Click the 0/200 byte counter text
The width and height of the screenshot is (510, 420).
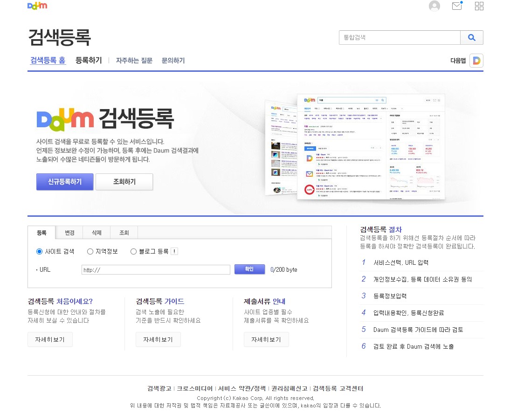[x=284, y=270]
